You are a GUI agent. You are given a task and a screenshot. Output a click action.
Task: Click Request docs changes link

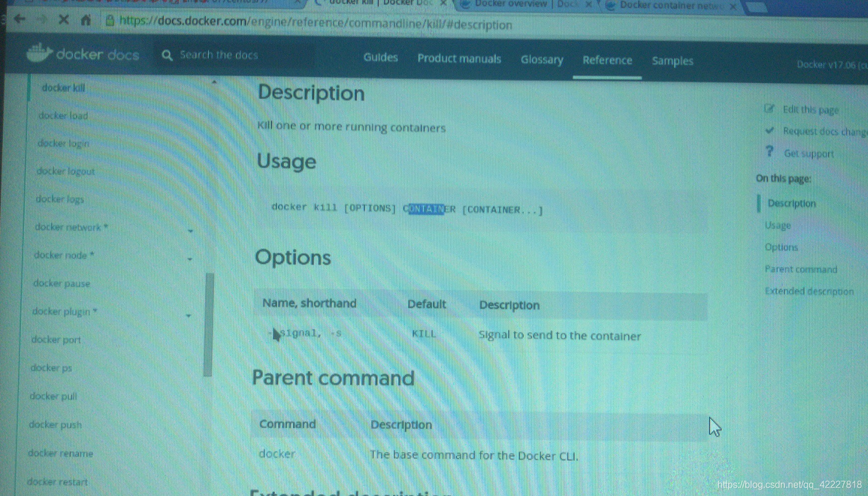pos(825,132)
